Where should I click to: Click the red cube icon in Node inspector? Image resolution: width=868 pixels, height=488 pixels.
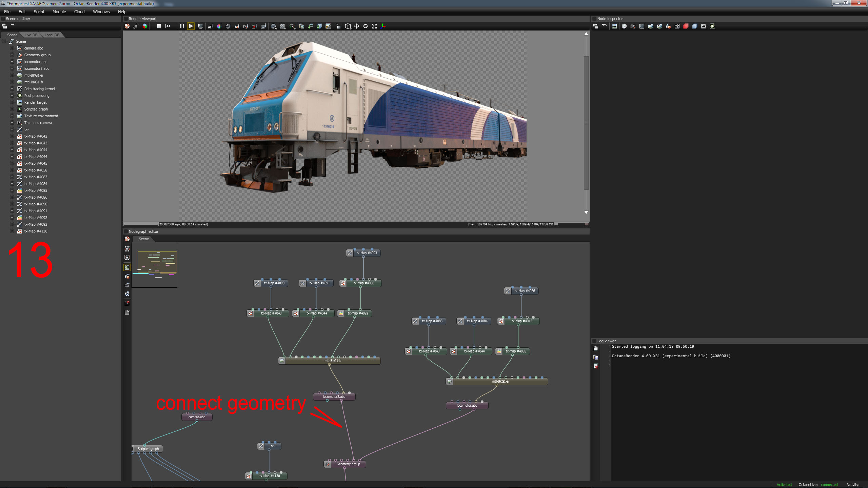pos(686,26)
